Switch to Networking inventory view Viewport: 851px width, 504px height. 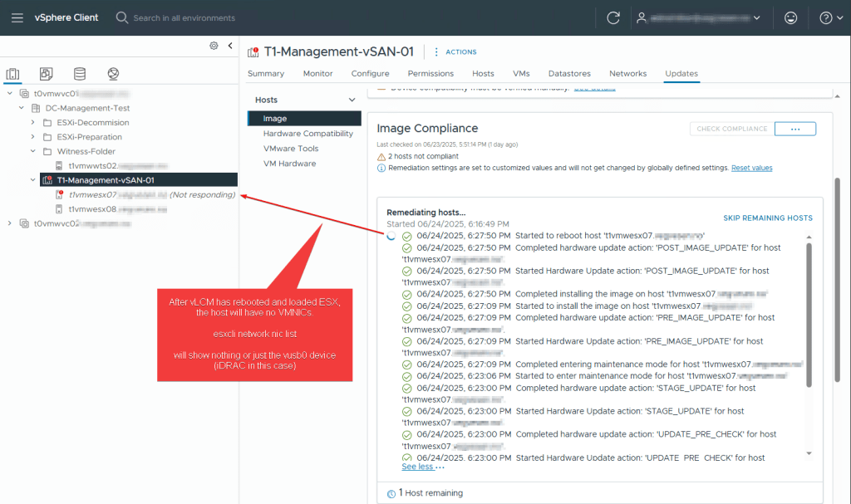113,74
